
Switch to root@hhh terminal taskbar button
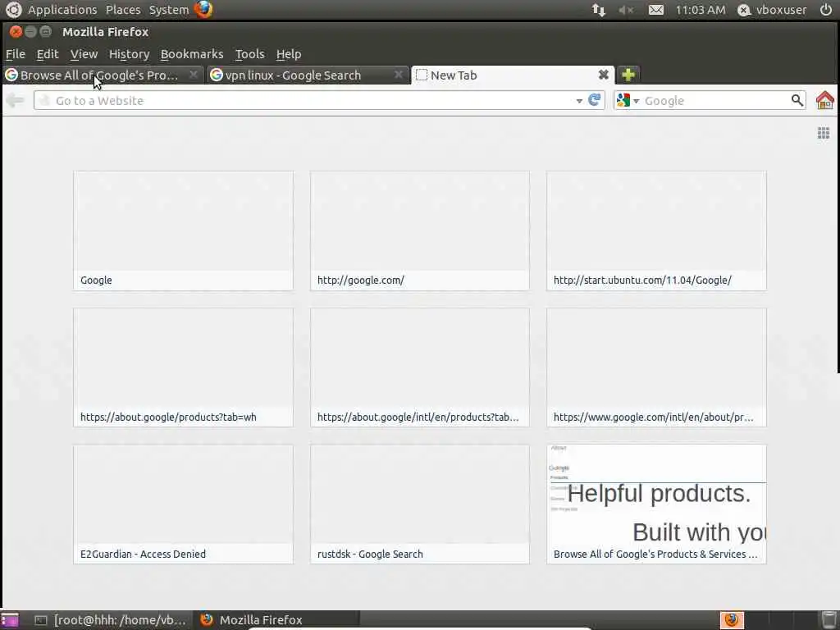(x=110, y=620)
